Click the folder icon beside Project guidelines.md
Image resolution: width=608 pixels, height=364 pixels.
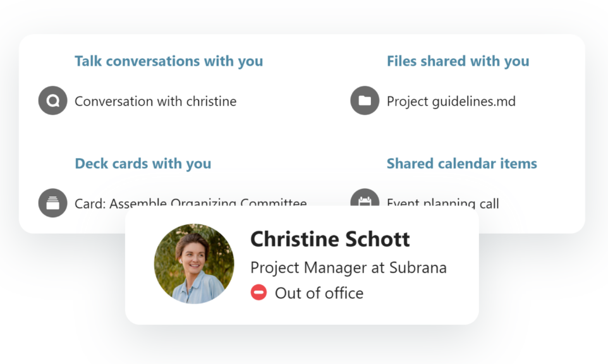pyautogui.click(x=364, y=100)
